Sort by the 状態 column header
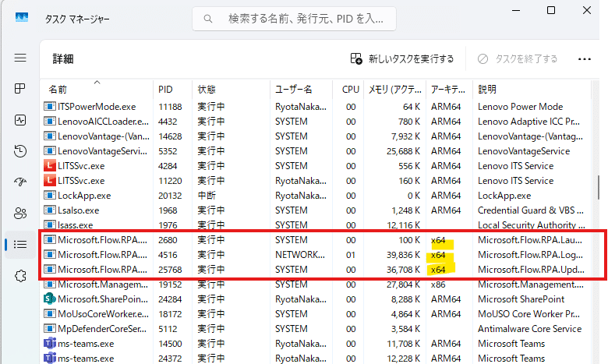 pyautogui.click(x=231, y=89)
